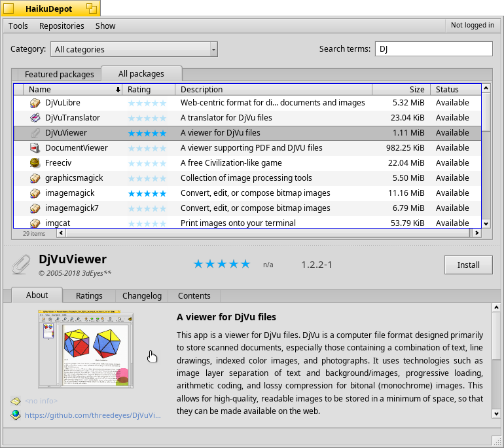
Task: Open the Ratings tab
Action: (89, 296)
